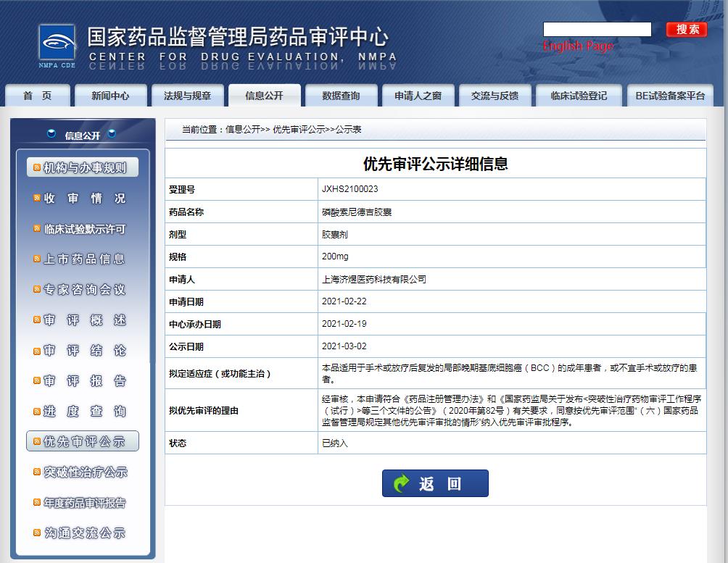Open 年度药品审评报告 in the sidebar
This screenshot has width=728, height=563.
[85, 503]
